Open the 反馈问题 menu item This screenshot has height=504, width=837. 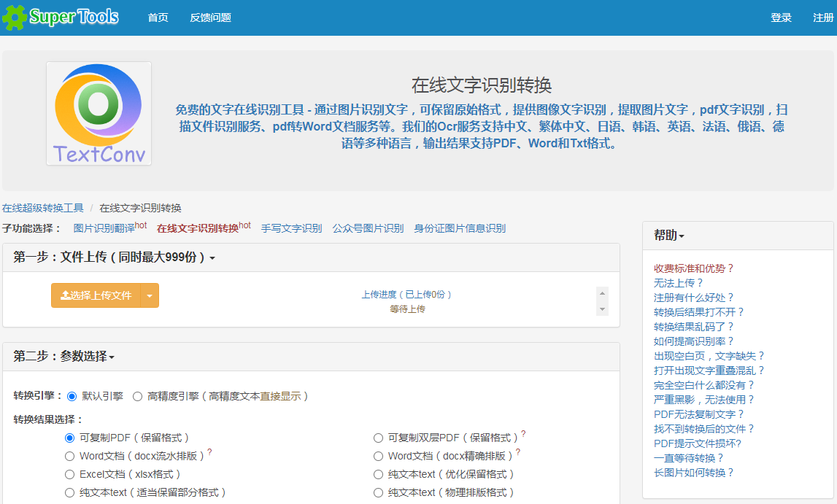point(212,17)
